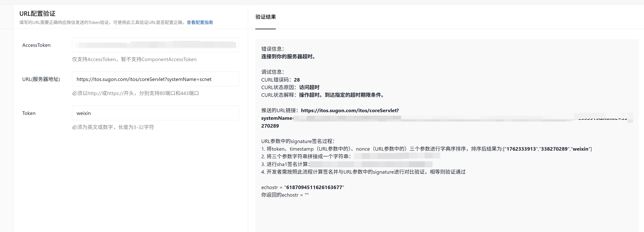
Task: Click the ComponentAccessToken hint text below AccessToken
Action: point(134,60)
